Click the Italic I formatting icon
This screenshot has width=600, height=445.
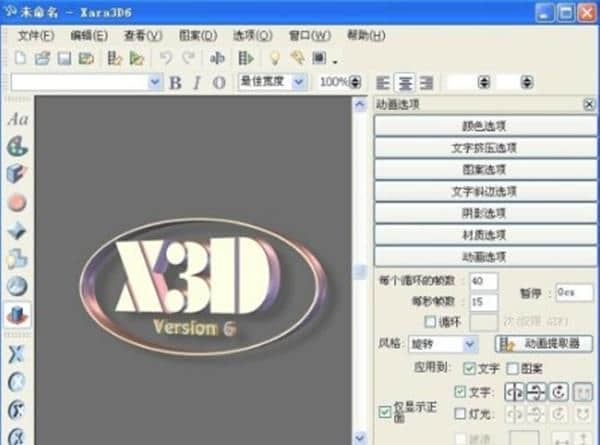click(197, 82)
